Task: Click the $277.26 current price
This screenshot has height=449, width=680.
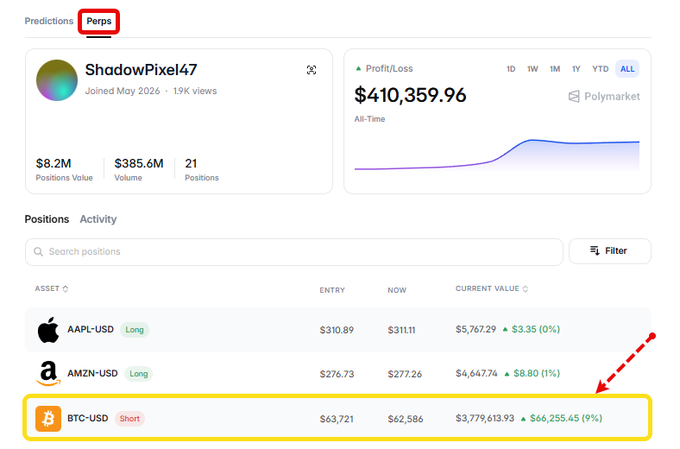Action: click(405, 374)
